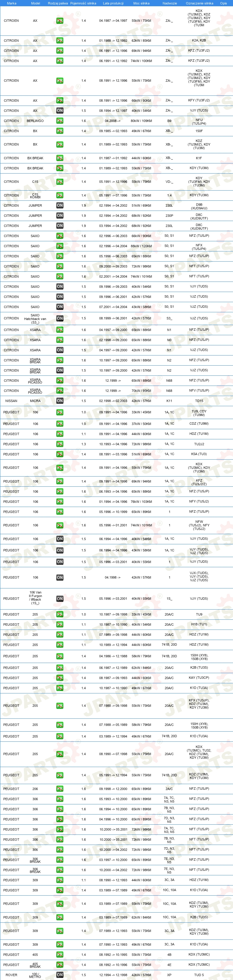Select the petrol icon in the XSARA N0 row

point(60,340)
